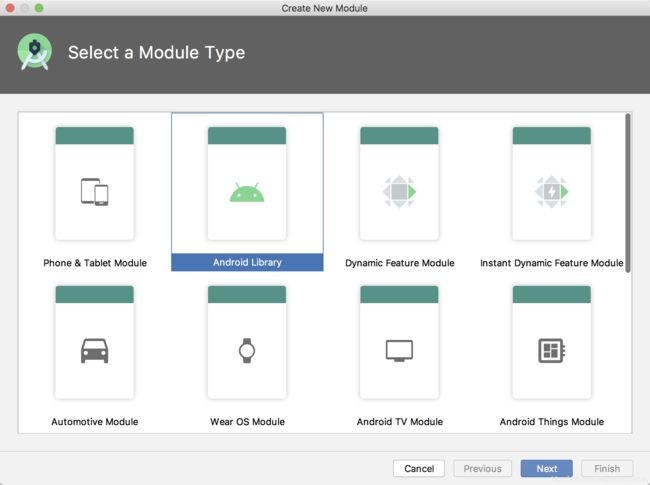Choose the Automotive Module car icon
Viewport: 650px width, 485px height.
coord(95,351)
